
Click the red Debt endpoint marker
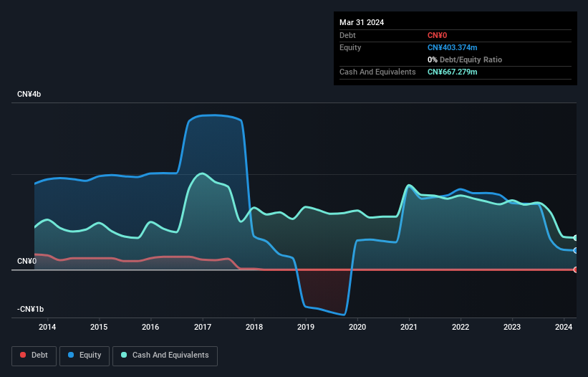[x=576, y=269]
